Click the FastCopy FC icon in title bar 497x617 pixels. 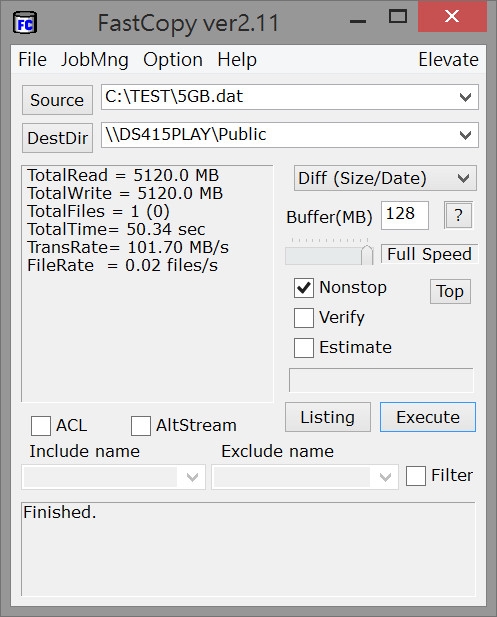coord(25,22)
